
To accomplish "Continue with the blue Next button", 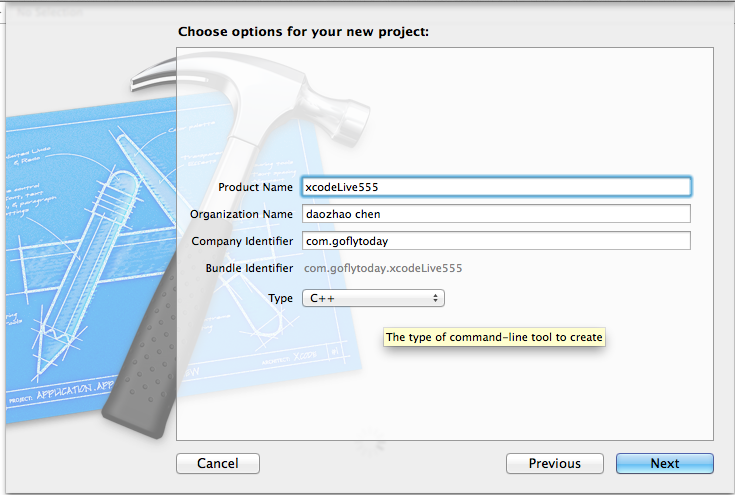I will 665,463.
